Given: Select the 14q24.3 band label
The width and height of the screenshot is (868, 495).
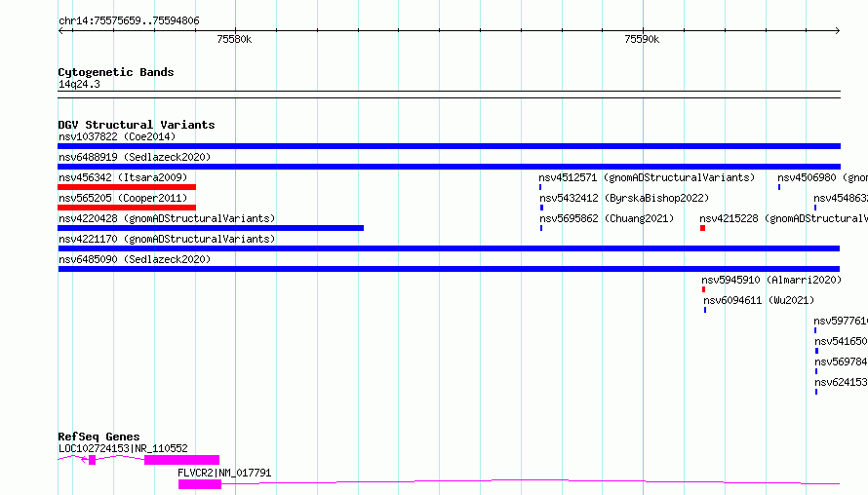Looking at the screenshot, I should coord(79,84).
